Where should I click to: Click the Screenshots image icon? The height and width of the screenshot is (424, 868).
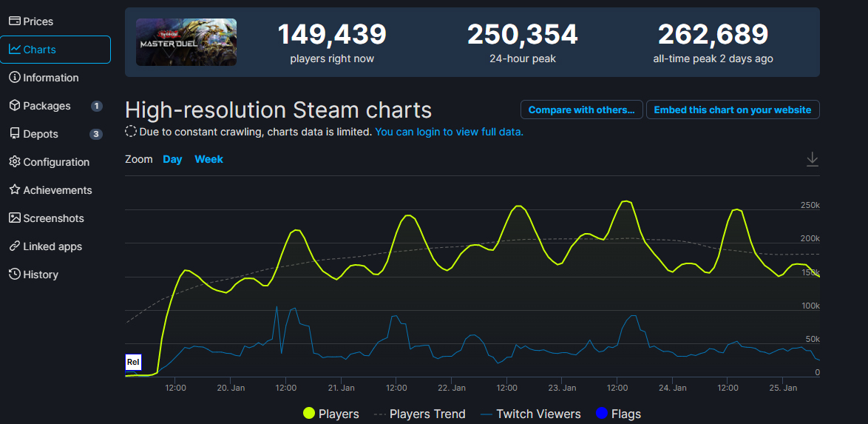coord(14,218)
